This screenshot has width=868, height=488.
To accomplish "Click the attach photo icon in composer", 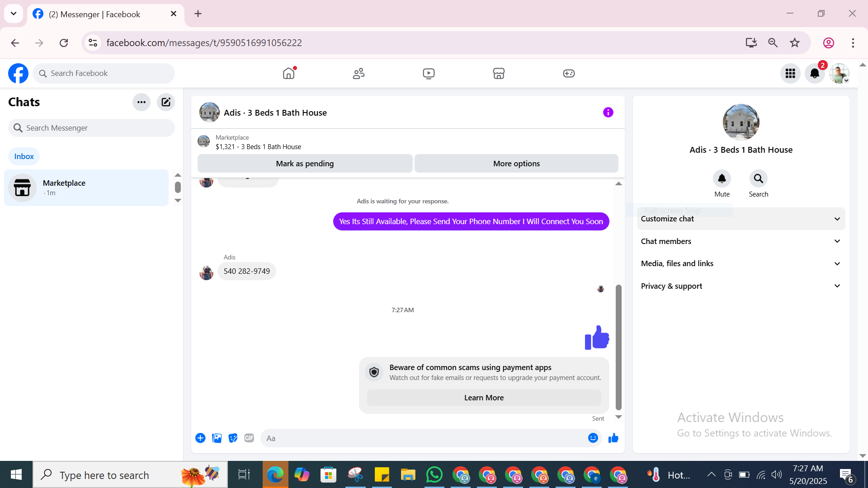I will (217, 438).
